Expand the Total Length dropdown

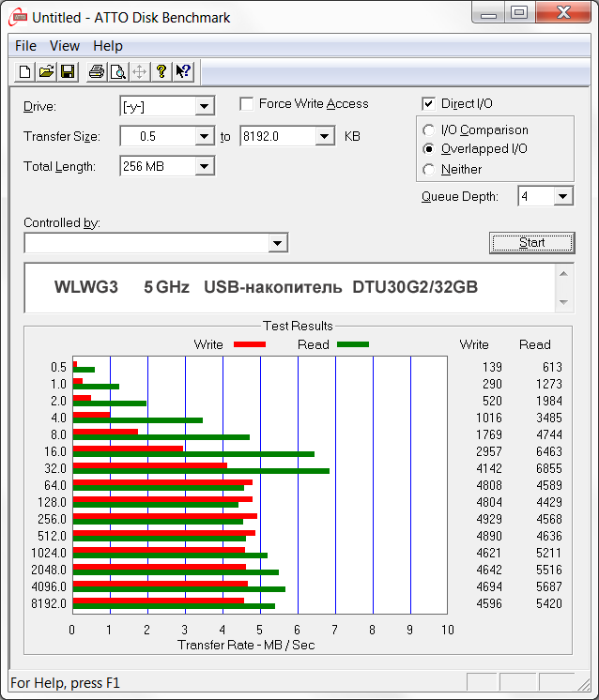[x=205, y=167]
